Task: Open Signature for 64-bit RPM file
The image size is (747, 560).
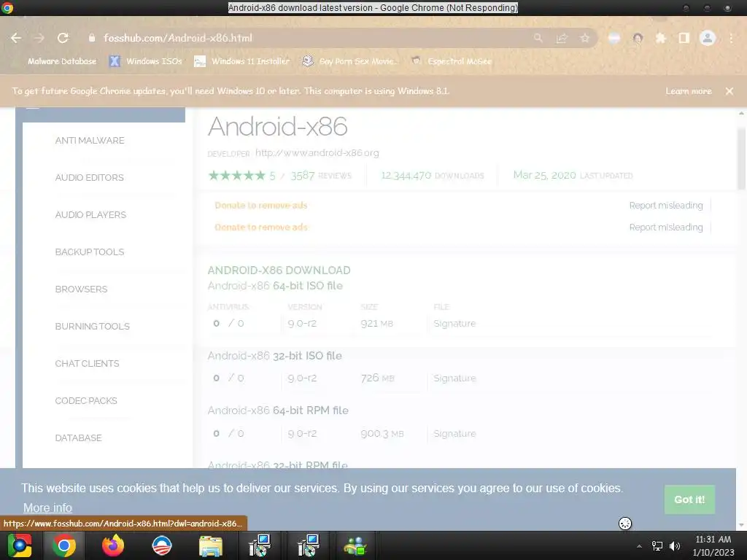Action: (x=454, y=434)
